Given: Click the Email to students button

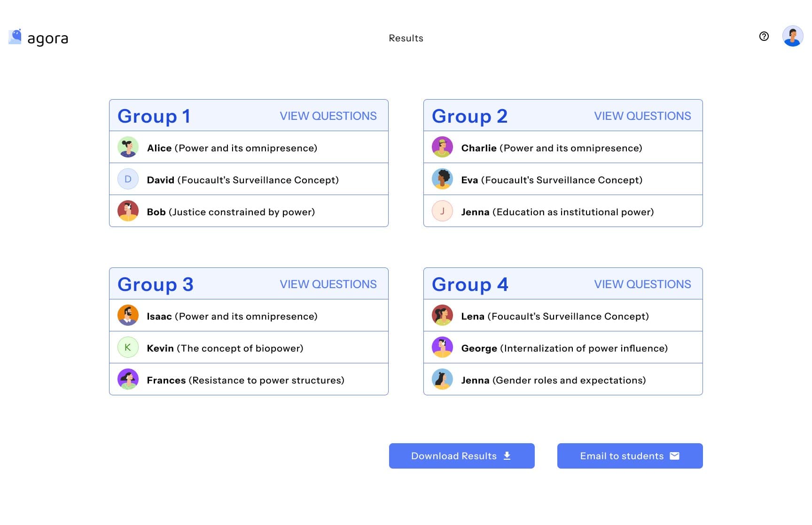Looking at the screenshot, I should pos(630,456).
